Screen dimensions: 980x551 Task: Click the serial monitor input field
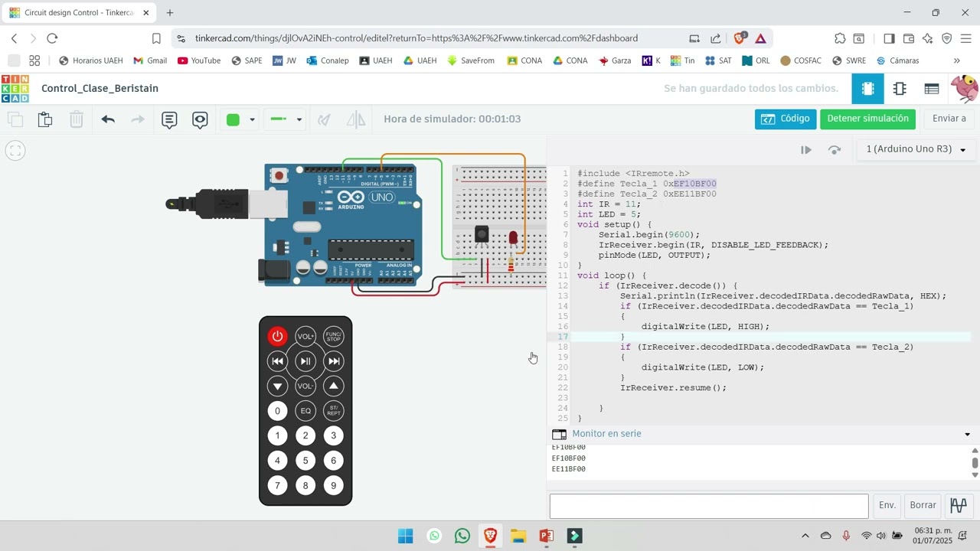[x=709, y=506]
